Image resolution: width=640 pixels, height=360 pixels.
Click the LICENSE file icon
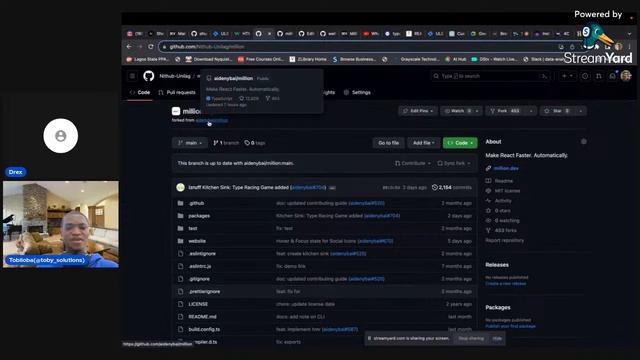pos(180,304)
